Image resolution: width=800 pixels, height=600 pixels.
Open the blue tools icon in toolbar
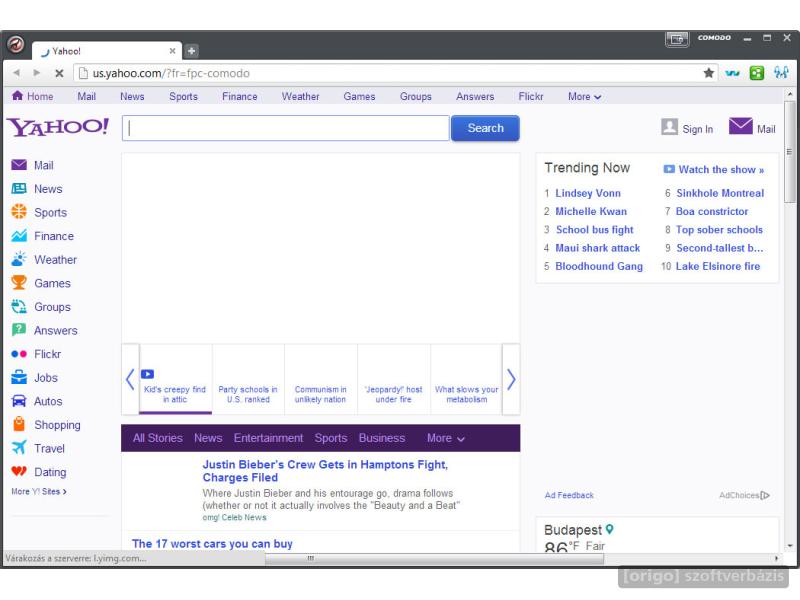781,73
